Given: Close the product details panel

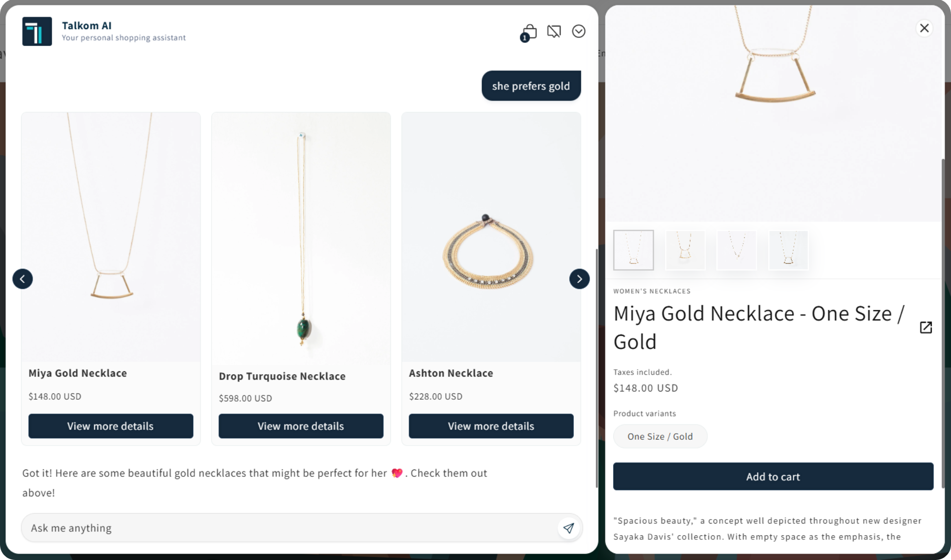Looking at the screenshot, I should pos(924,28).
